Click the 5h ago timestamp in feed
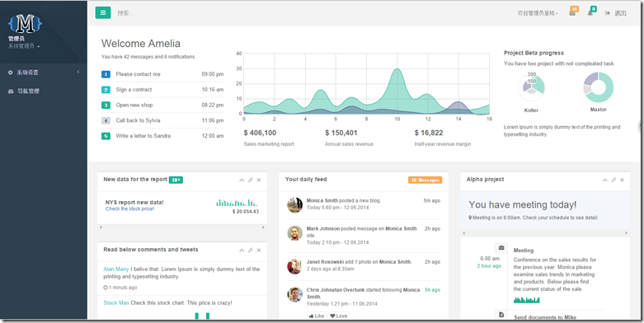 pyautogui.click(x=432, y=290)
